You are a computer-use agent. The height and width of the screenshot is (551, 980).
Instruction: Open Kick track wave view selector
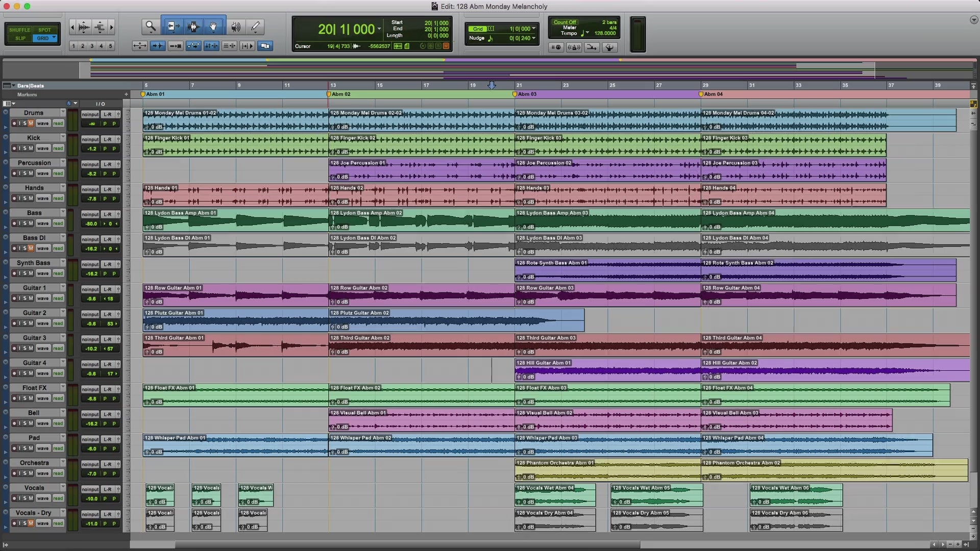[x=43, y=148]
